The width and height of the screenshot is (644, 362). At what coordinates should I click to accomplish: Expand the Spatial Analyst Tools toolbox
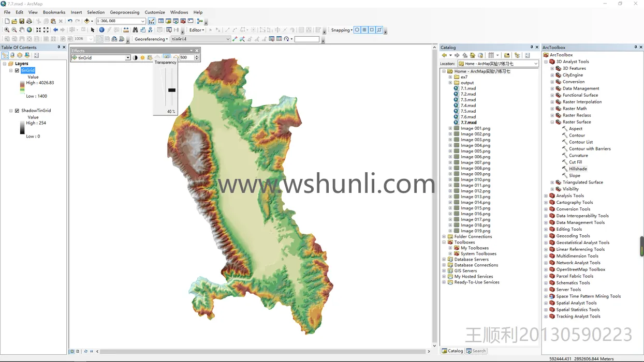coord(546,303)
